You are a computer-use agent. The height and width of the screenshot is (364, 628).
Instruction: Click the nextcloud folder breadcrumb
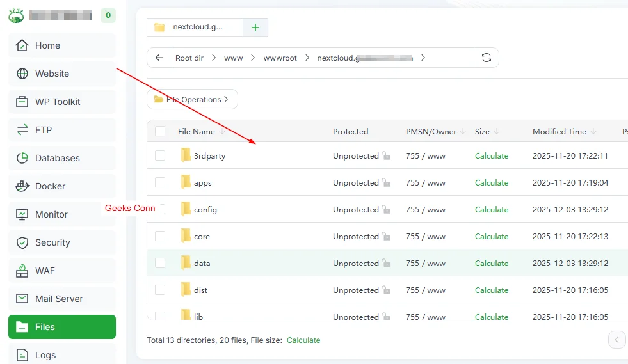click(x=365, y=58)
